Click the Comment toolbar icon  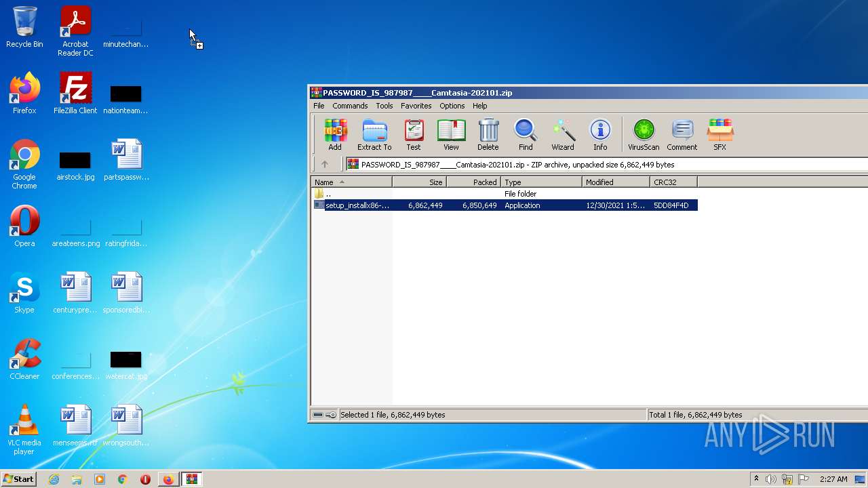682,135
